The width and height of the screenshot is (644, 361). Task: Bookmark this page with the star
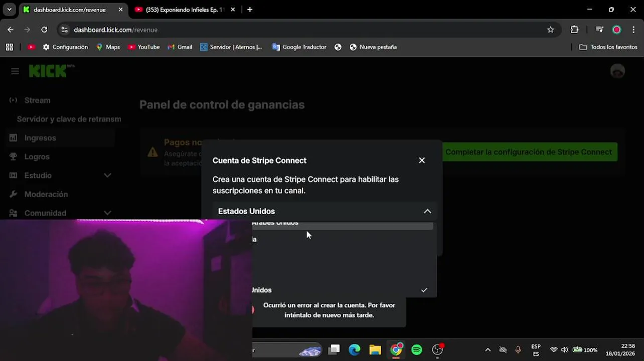tap(550, 30)
